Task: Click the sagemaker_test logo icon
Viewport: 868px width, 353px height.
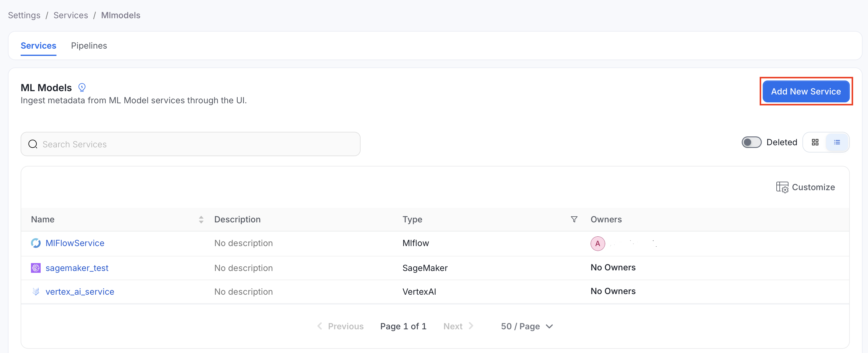Action: [36, 268]
